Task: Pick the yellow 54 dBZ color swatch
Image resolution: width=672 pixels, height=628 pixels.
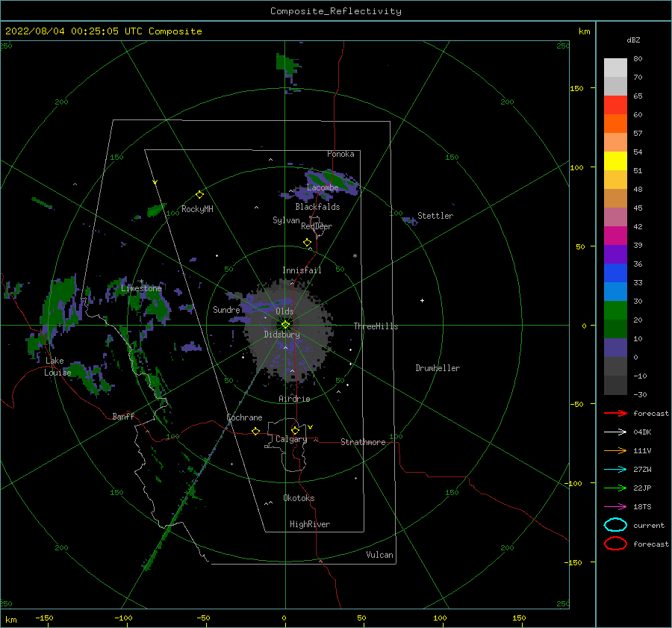Action: click(615, 161)
